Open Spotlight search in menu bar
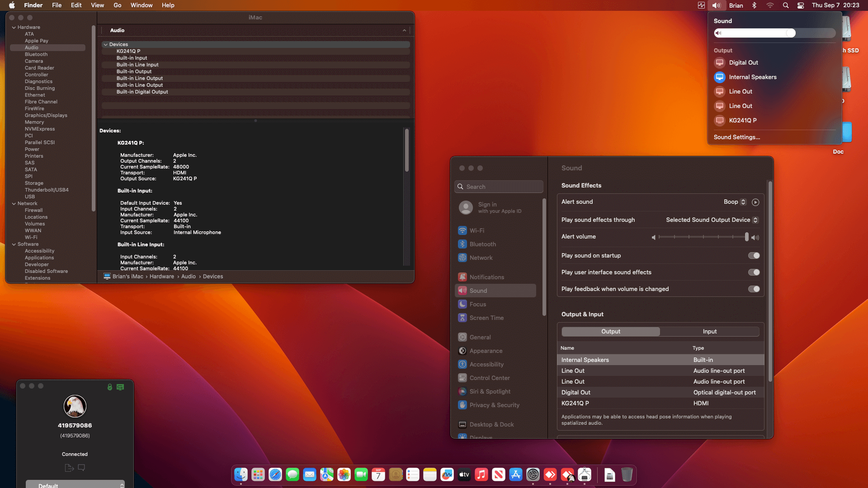Viewport: 868px width, 488px height. tap(786, 5)
